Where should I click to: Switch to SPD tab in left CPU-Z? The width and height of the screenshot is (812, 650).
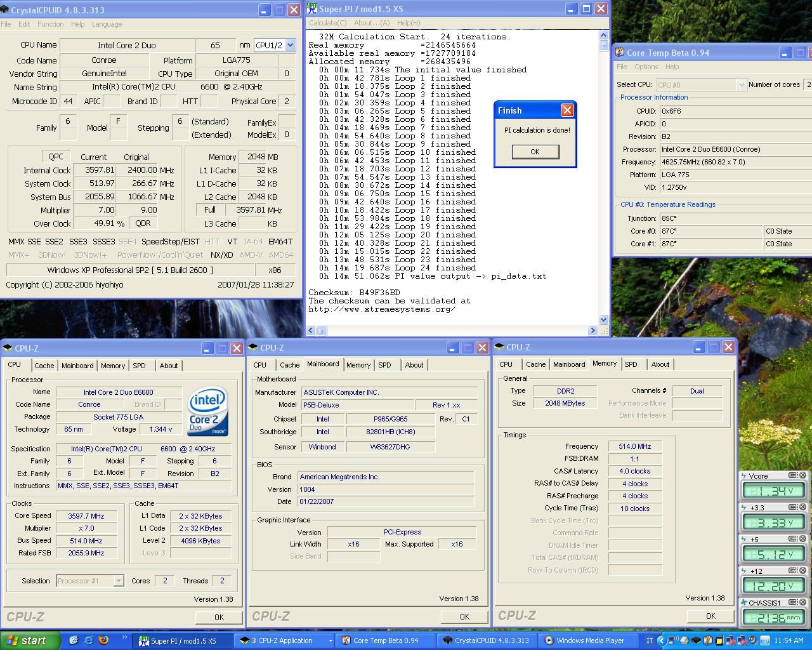point(139,366)
